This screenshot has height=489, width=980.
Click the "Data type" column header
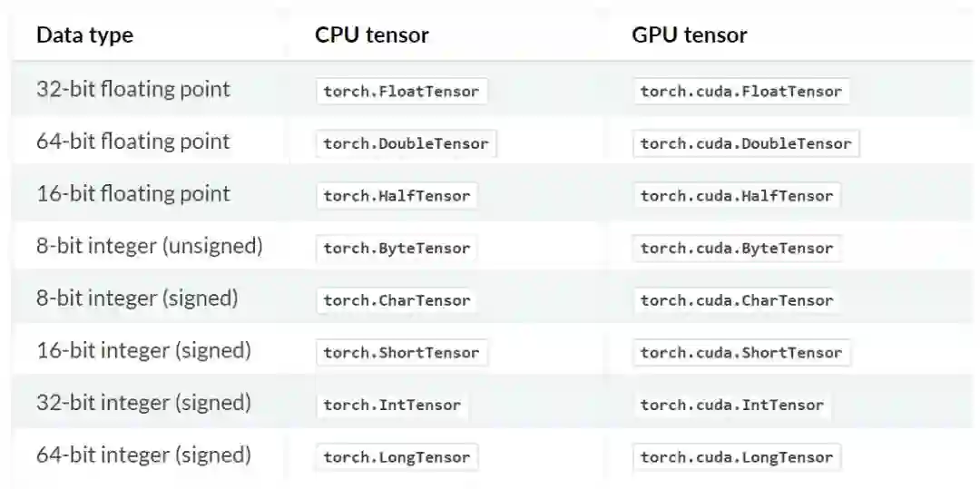84,35
